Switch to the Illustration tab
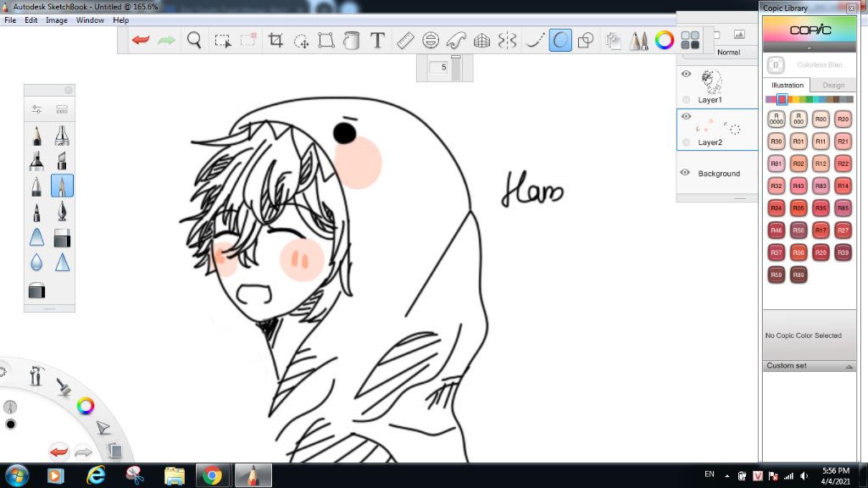This screenshot has width=868, height=488. pos(787,86)
